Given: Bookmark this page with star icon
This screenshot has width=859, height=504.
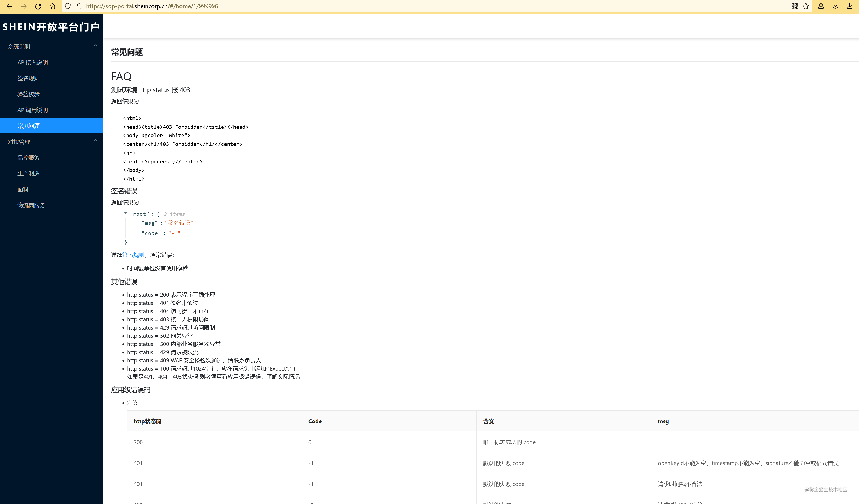Looking at the screenshot, I should [806, 6].
